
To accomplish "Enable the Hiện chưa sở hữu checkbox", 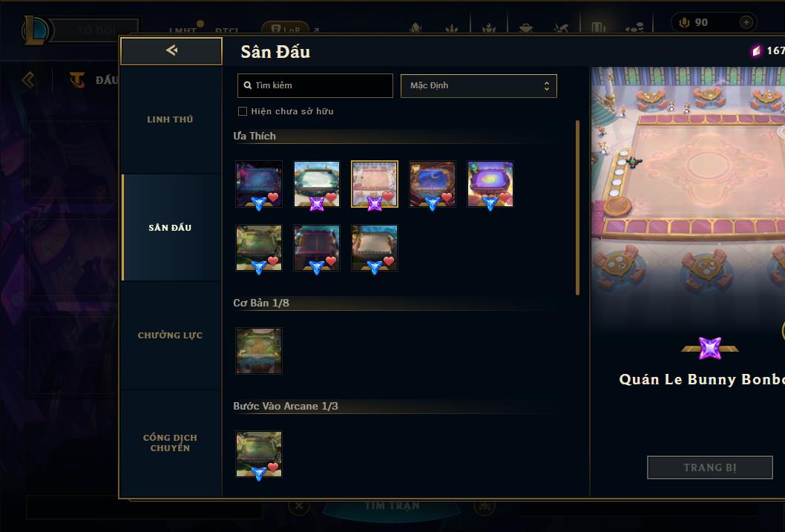I will click(243, 111).
